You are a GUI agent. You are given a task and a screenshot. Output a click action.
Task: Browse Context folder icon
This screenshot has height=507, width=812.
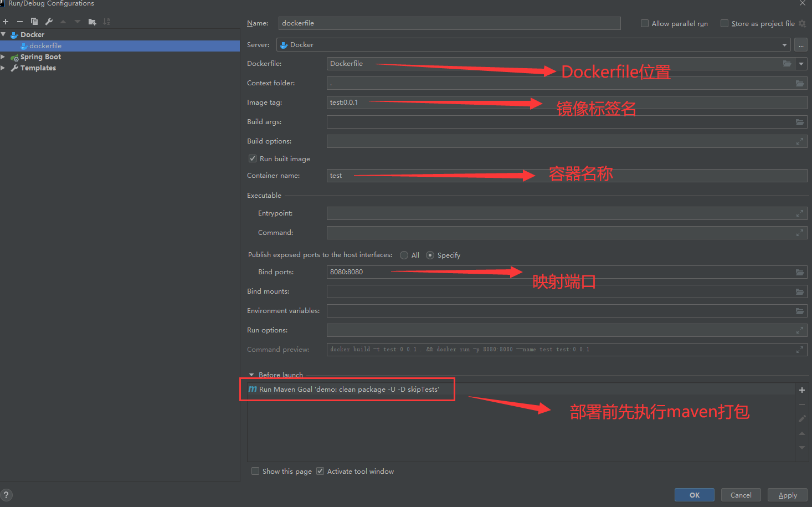[800, 83]
